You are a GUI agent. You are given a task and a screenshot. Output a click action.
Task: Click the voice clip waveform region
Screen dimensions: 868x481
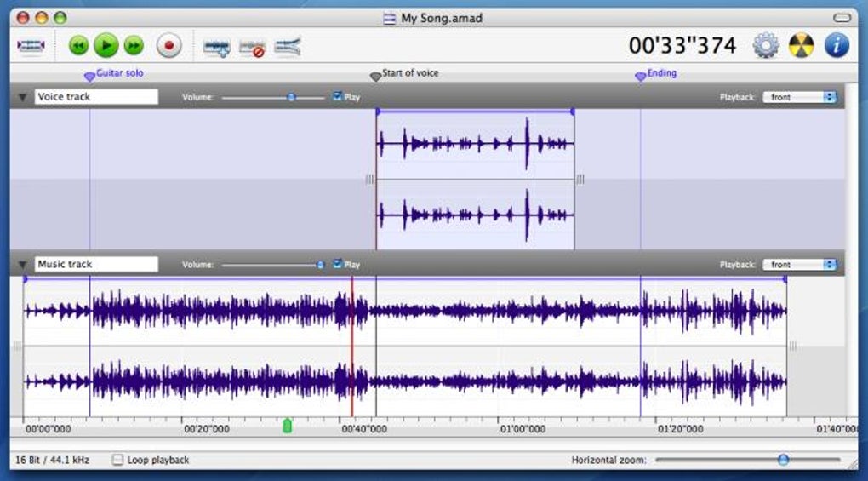tap(476, 180)
